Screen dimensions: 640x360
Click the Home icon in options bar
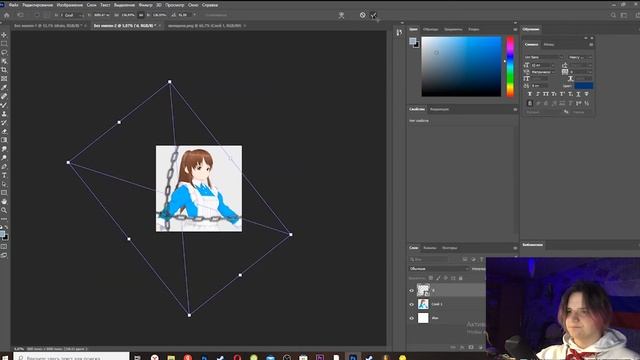(x=7, y=15)
